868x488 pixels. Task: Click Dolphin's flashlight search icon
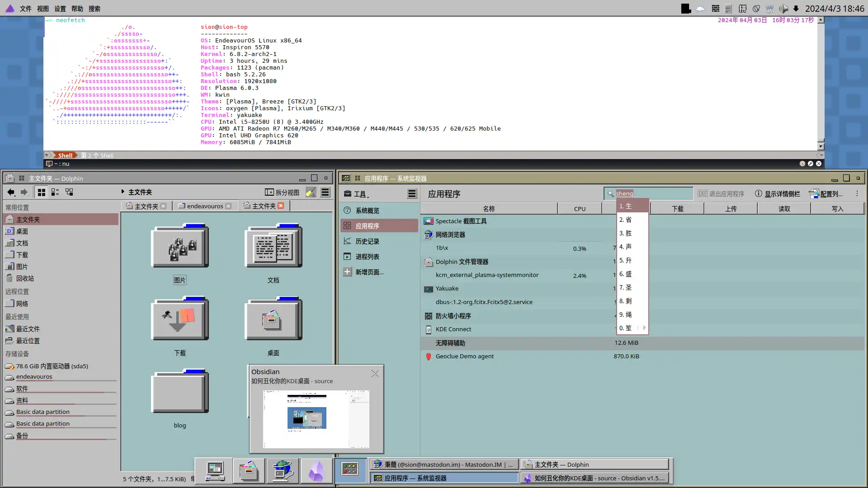[x=311, y=192]
